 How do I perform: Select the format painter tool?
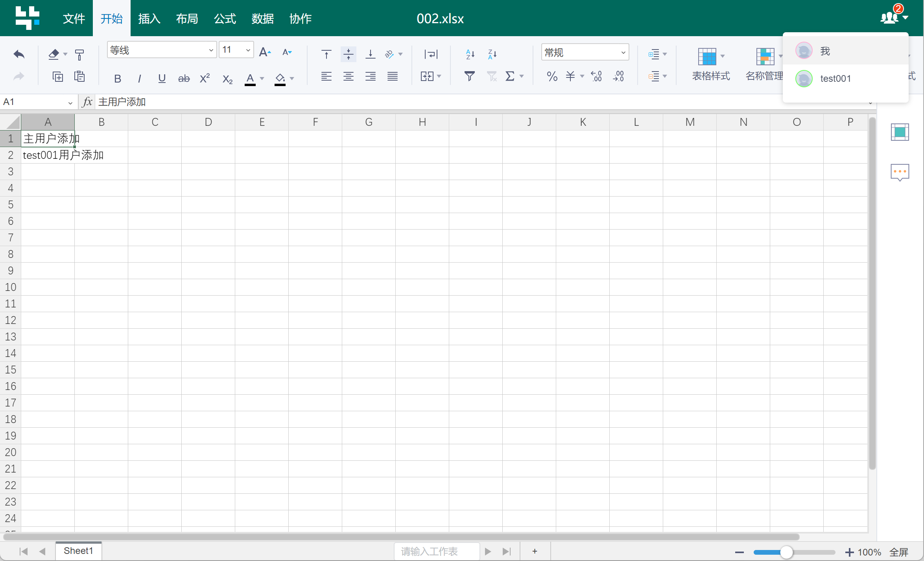pyautogui.click(x=79, y=55)
